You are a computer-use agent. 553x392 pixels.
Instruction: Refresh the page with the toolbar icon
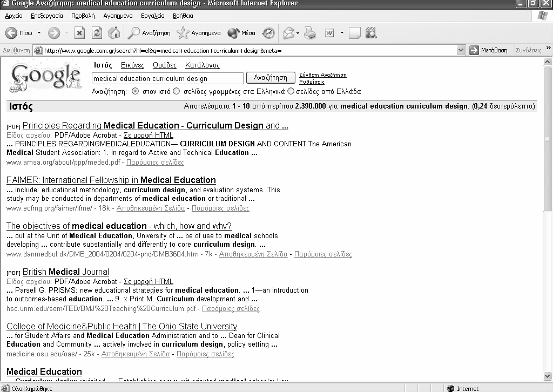[97, 33]
